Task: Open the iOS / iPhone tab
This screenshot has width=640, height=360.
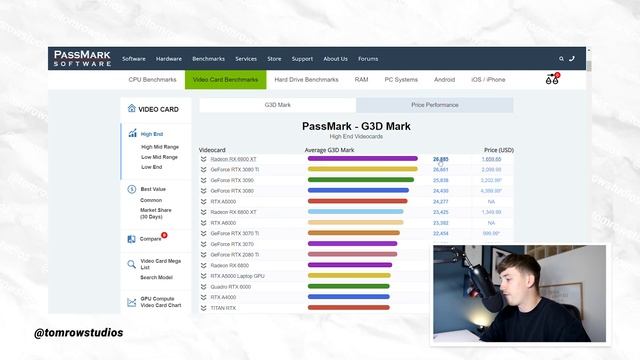Action: [488, 80]
